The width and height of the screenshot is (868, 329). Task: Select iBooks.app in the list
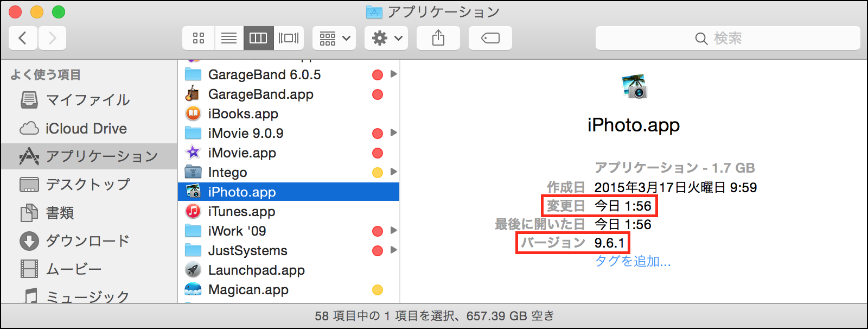click(x=289, y=113)
